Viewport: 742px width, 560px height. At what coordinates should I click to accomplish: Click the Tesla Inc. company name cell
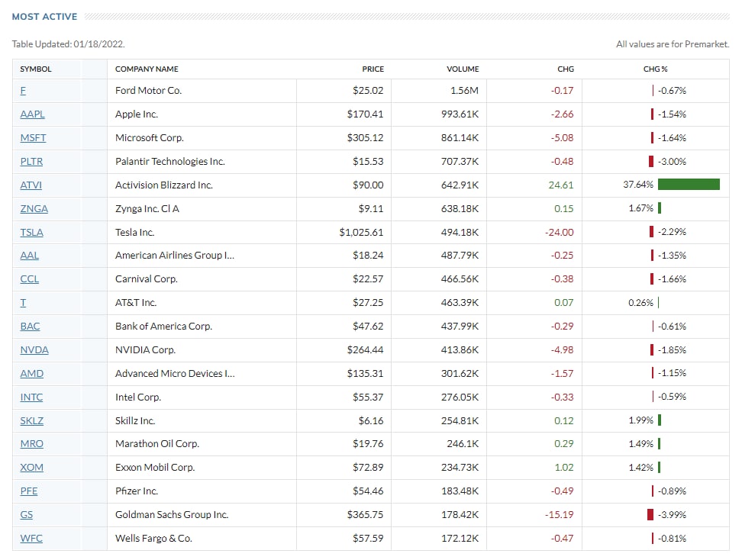pos(134,233)
